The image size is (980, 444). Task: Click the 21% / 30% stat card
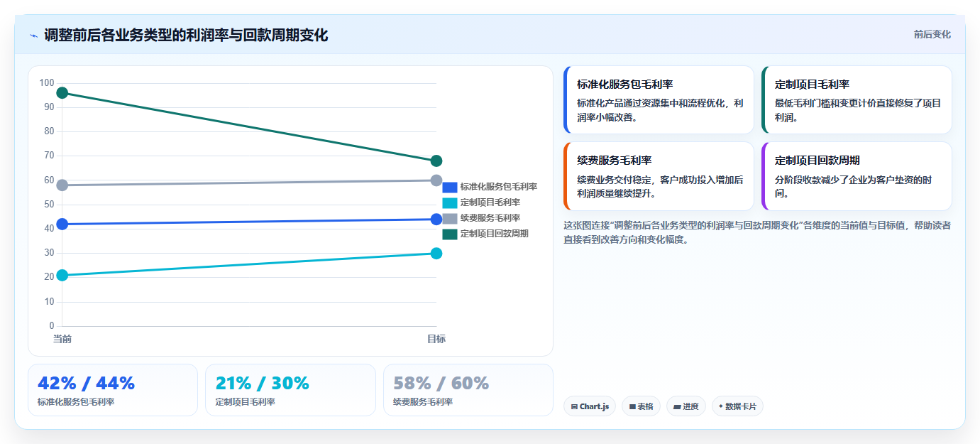coord(290,390)
